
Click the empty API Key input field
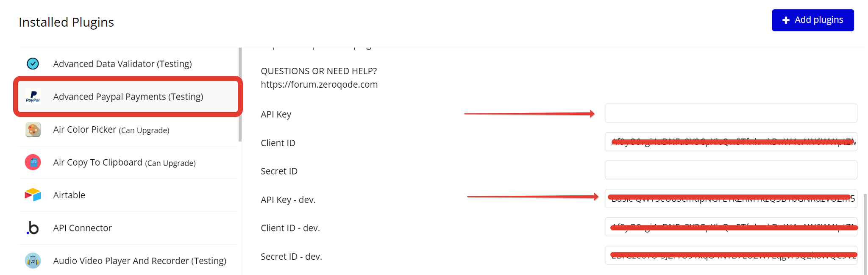click(731, 113)
